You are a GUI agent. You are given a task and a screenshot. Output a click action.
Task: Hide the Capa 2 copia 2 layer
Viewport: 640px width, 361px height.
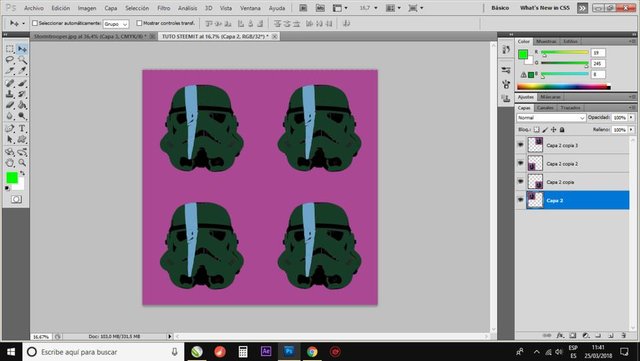(x=520, y=163)
